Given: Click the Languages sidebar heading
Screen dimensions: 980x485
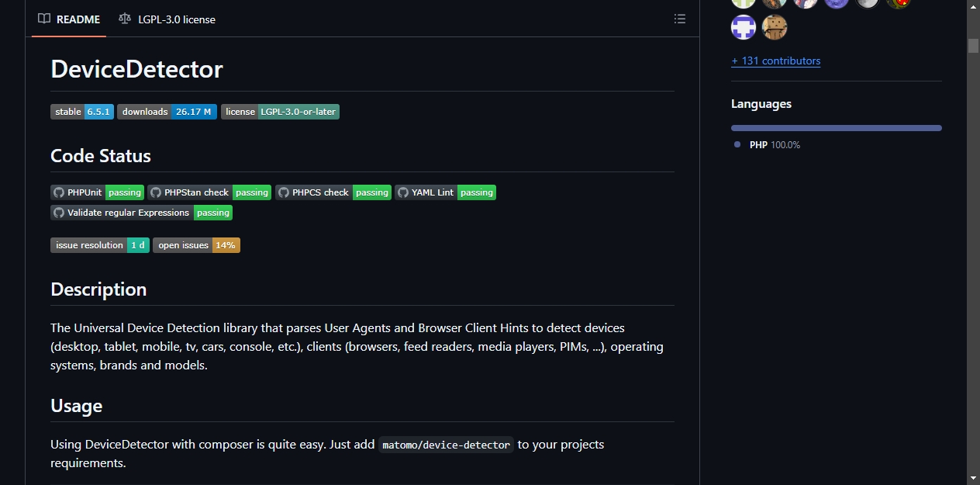Looking at the screenshot, I should pyautogui.click(x=761, y=104).
